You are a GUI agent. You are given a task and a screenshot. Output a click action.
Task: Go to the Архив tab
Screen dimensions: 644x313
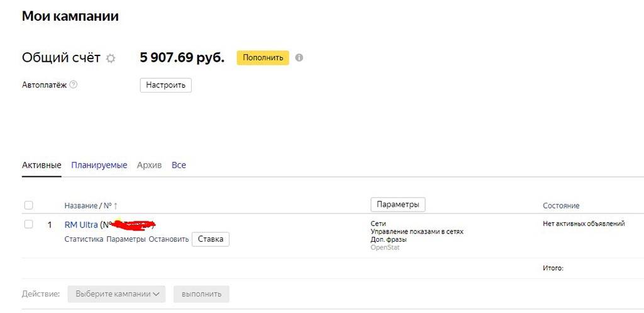[x=149, y=165]
